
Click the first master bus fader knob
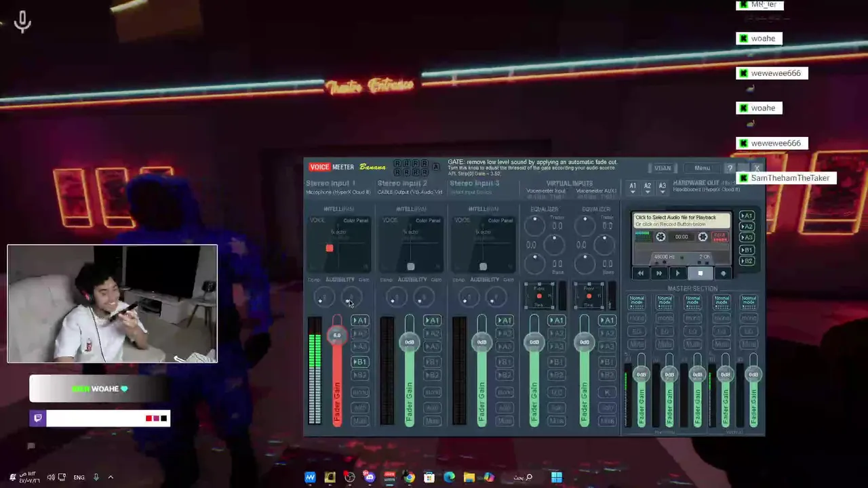coord(642,374)
